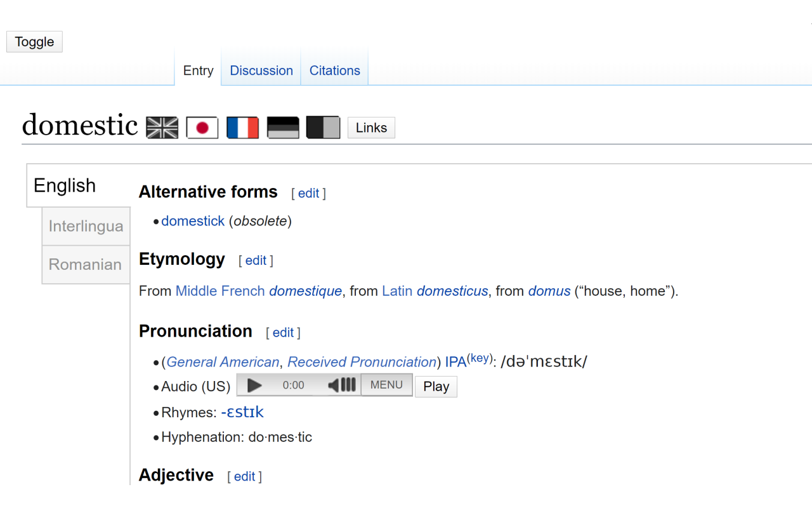
Task: Open the domestick obsolete form link
Action: (193, 221)
